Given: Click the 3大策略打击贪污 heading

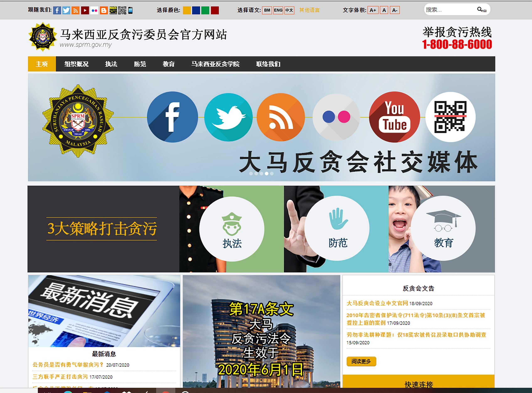Looking at the screenshot, I should click(102, 228).
